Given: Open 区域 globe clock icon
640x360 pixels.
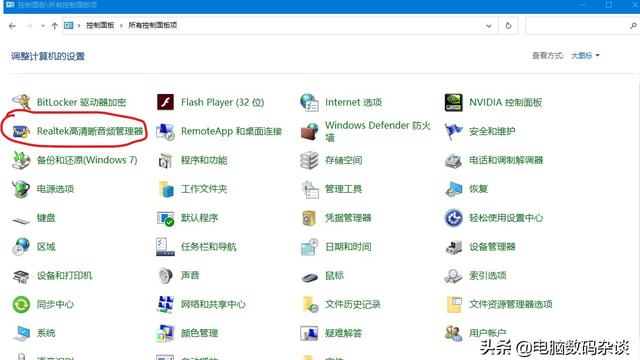Looking at the screenshot, I should point(21,247).
